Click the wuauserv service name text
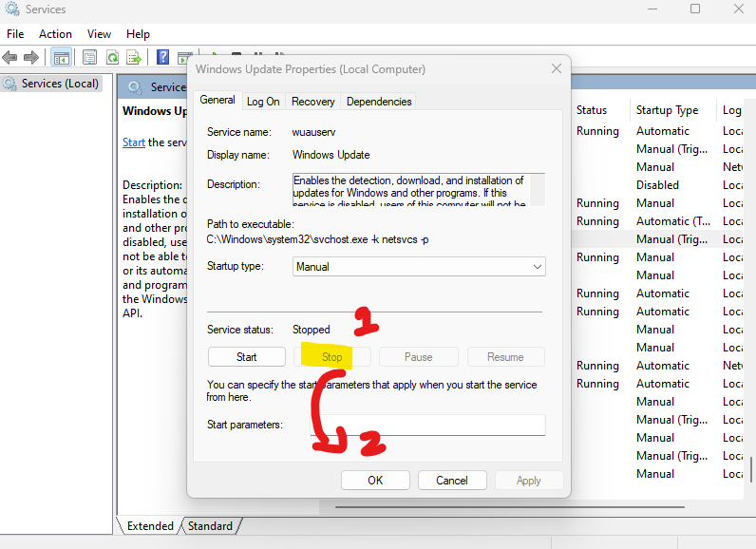 313,132
